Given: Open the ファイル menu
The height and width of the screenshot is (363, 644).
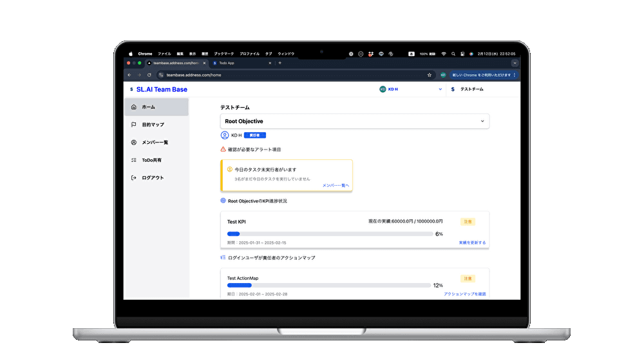Looking at the screenshot, I should (164, 54).
